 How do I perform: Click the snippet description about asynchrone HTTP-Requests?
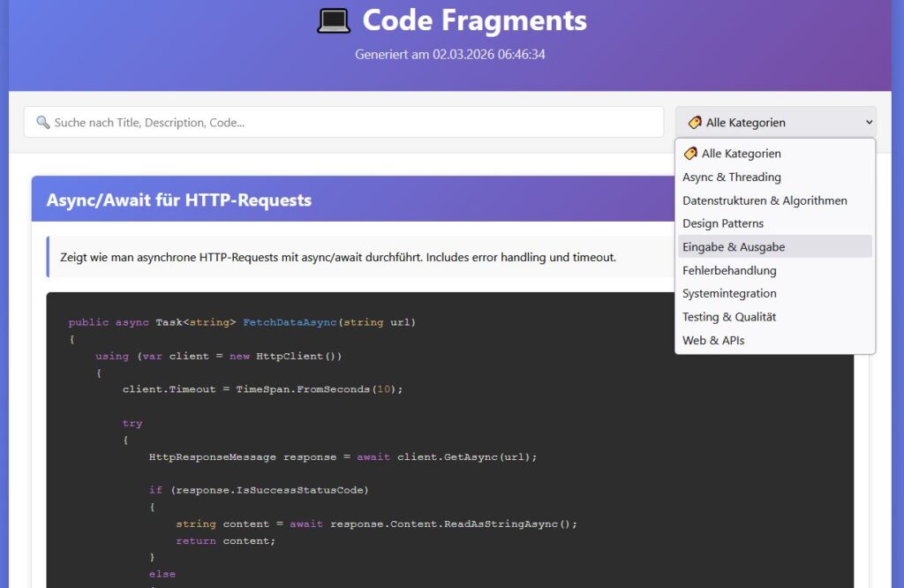pos(338,258)
